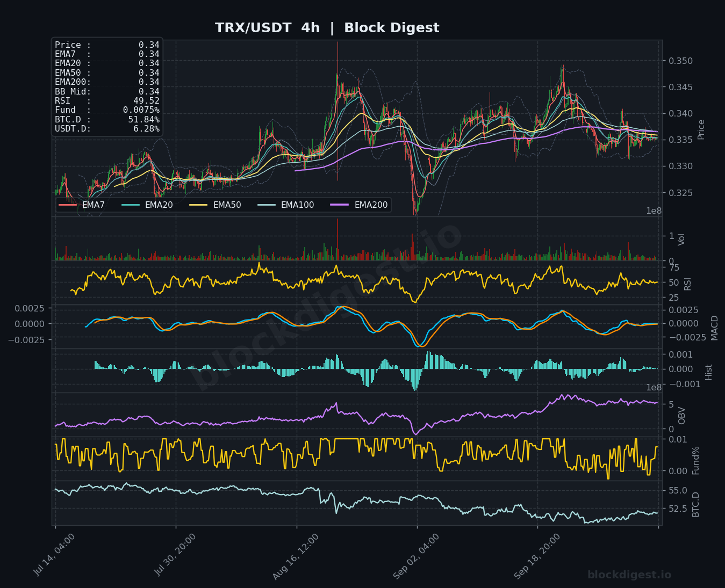Click the 0.350 price axis tick
The image size is (725, 588).
click(681, 61)
